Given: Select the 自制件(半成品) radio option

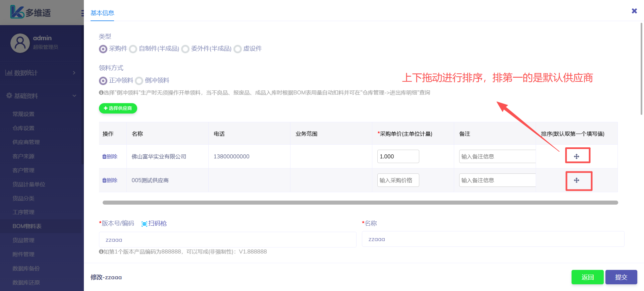Looking at the screenshot, I should click(133, 49).
